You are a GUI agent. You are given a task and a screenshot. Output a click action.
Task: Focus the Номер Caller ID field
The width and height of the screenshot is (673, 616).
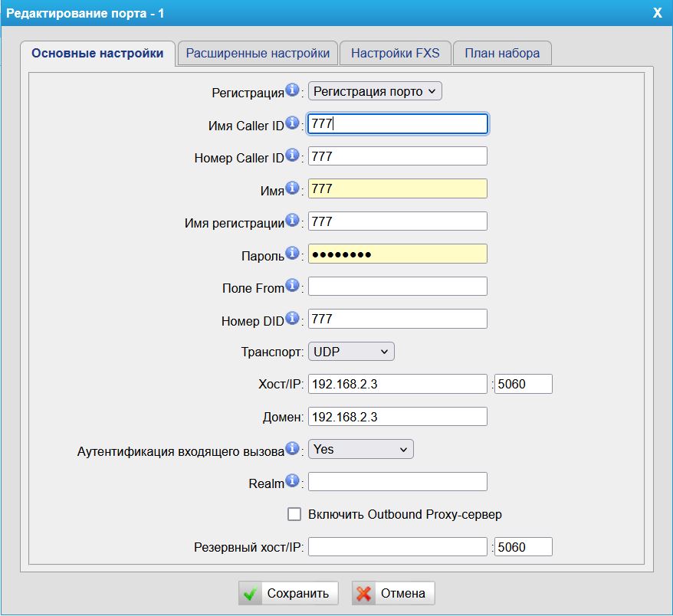coord(398,156)
